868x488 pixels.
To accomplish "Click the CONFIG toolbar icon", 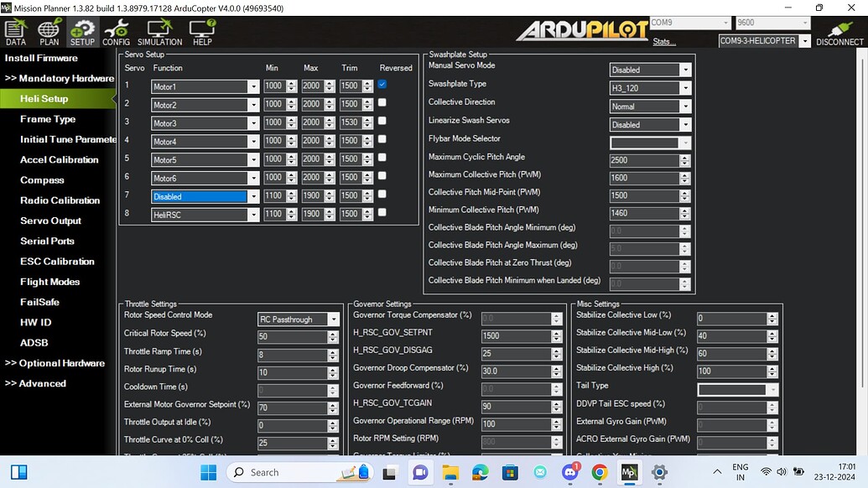I will (x=116, y=33).
